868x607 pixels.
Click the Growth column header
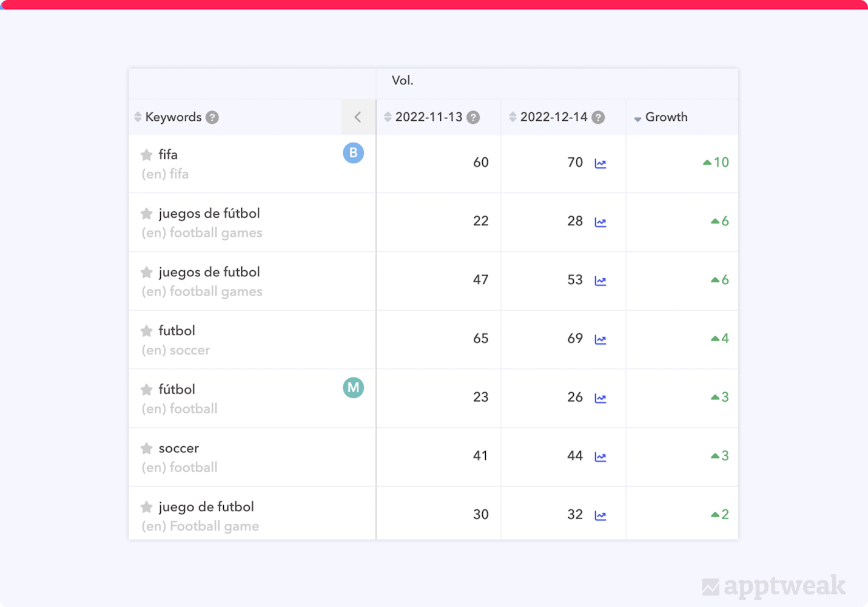(x=666, y=117)
